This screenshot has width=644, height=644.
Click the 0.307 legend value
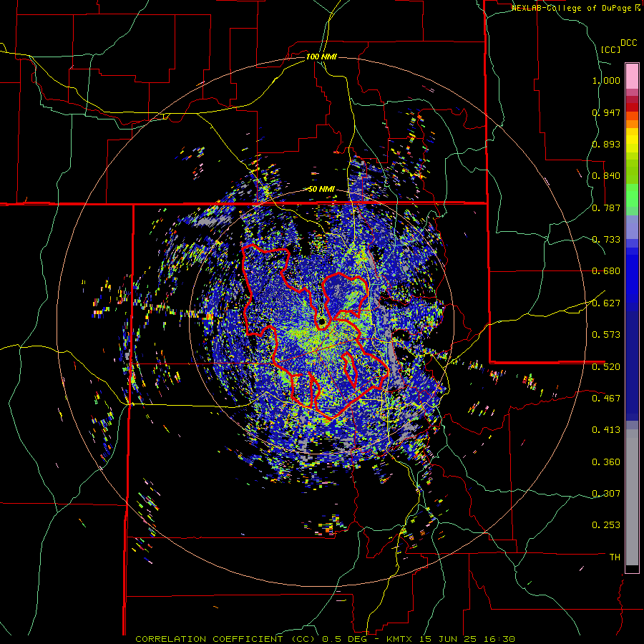pos(606,493)
